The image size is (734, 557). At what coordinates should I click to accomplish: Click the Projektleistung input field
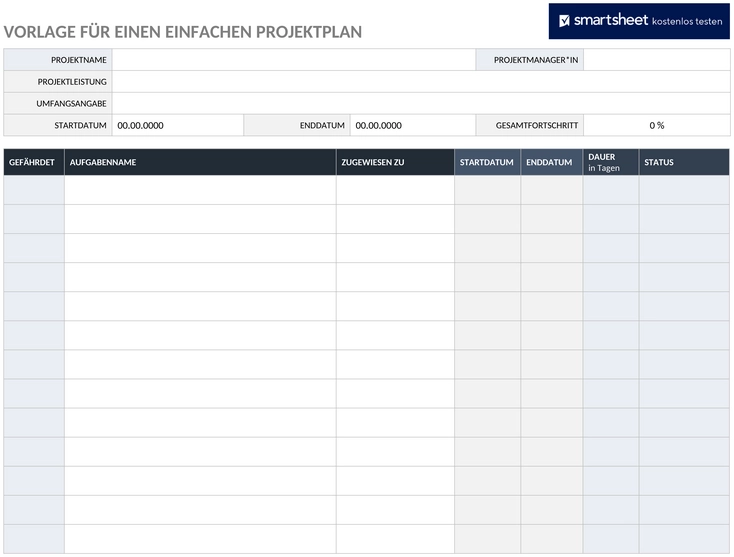421,82
